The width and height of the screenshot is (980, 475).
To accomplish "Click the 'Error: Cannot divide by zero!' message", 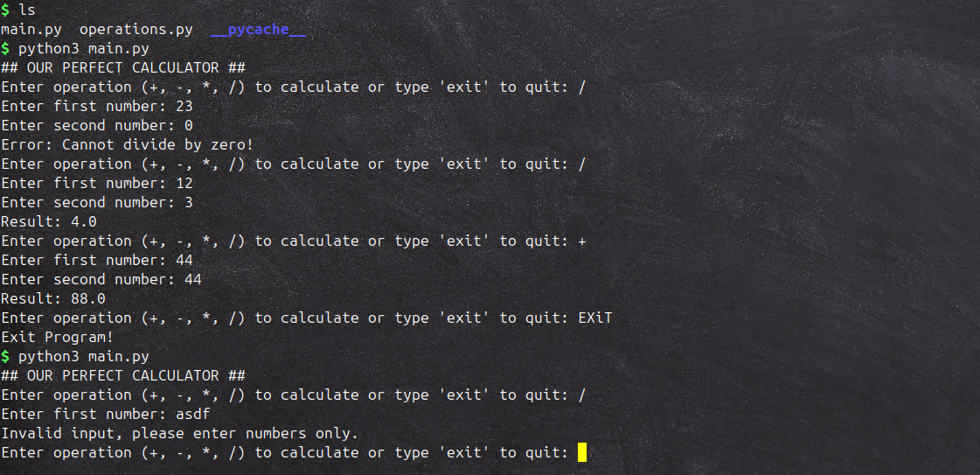I will 127,144.
